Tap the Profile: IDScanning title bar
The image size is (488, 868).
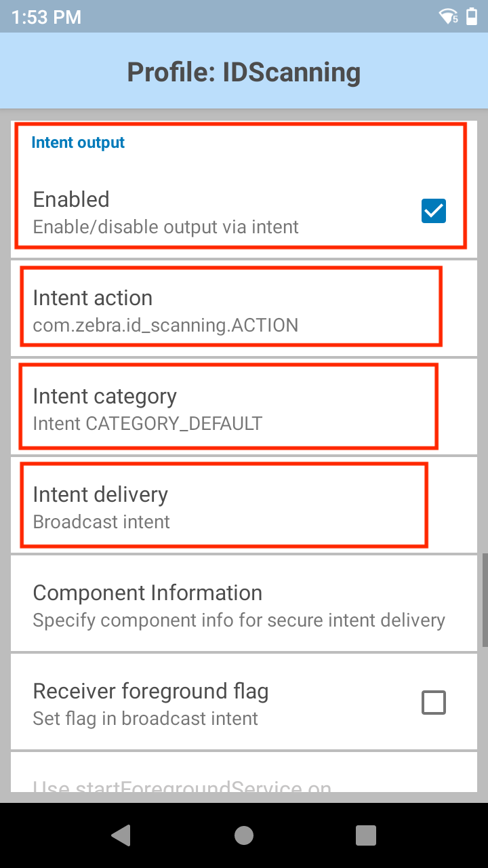click(x=244, y=71)
